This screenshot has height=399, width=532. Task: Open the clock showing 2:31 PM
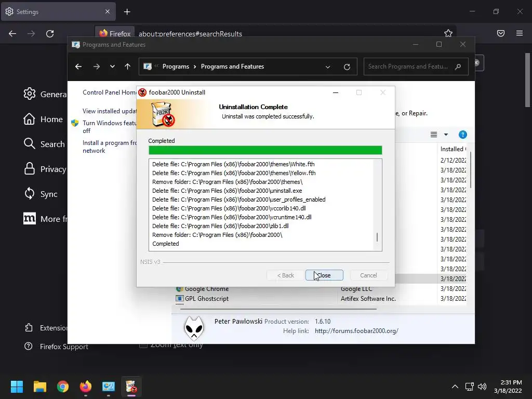tap(508, 387)
